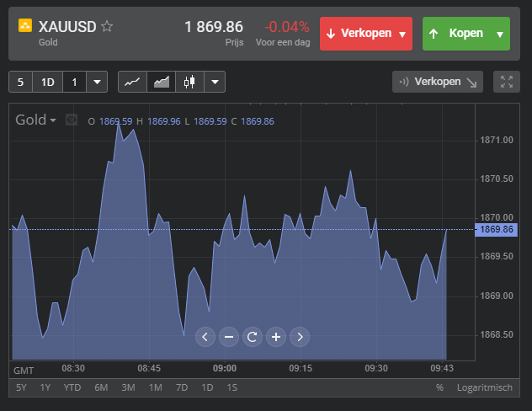Toggle fullscreen chart mode
The height and width of the screenshot is (411, 532).
pyautogui.click(x=507, y=82)
